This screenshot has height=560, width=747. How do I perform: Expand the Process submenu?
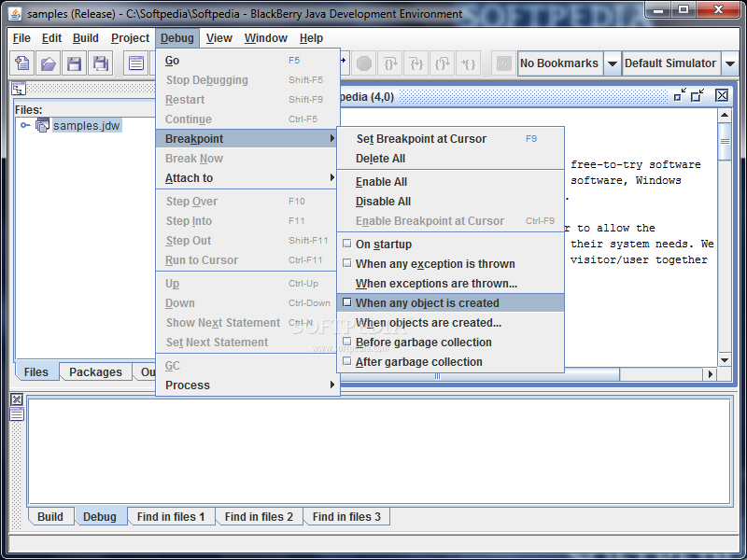[247, 385]
